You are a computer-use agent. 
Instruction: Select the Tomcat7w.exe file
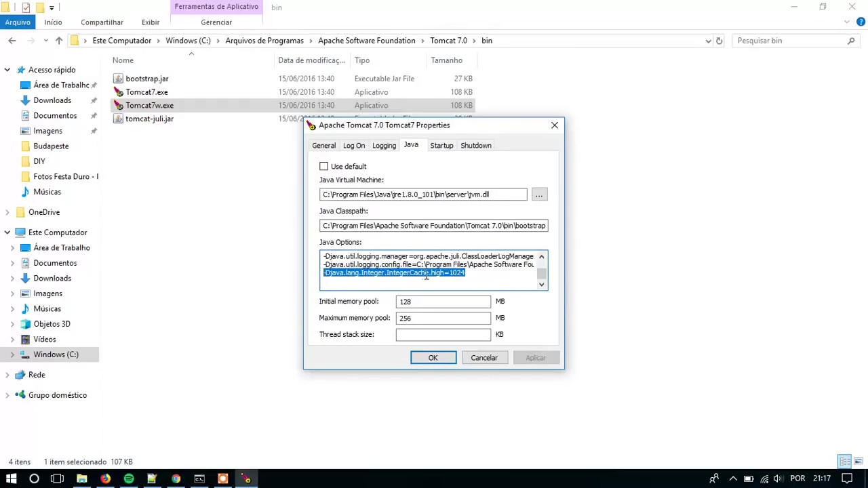pyautogui.click(x=149, y=106)
